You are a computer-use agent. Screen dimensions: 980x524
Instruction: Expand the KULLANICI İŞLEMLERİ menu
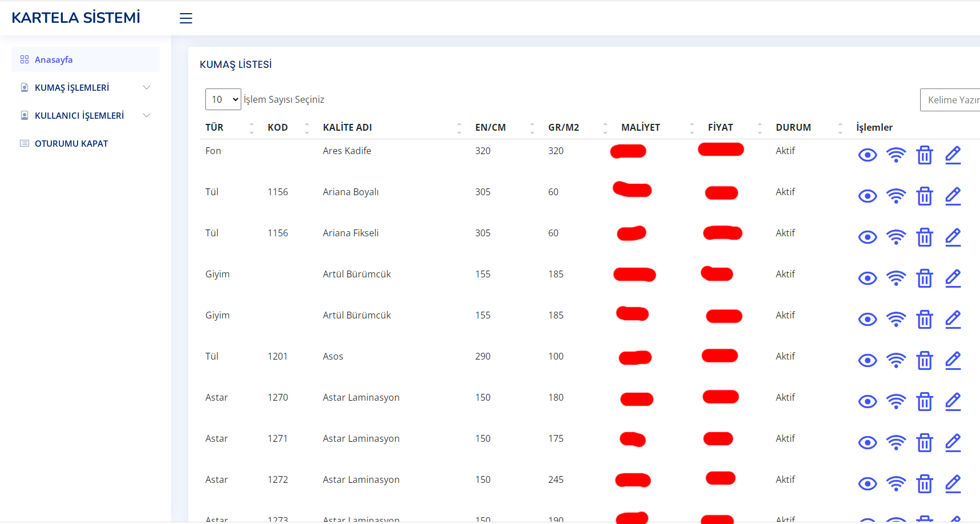pyautogui.click(x=86, y=115)
